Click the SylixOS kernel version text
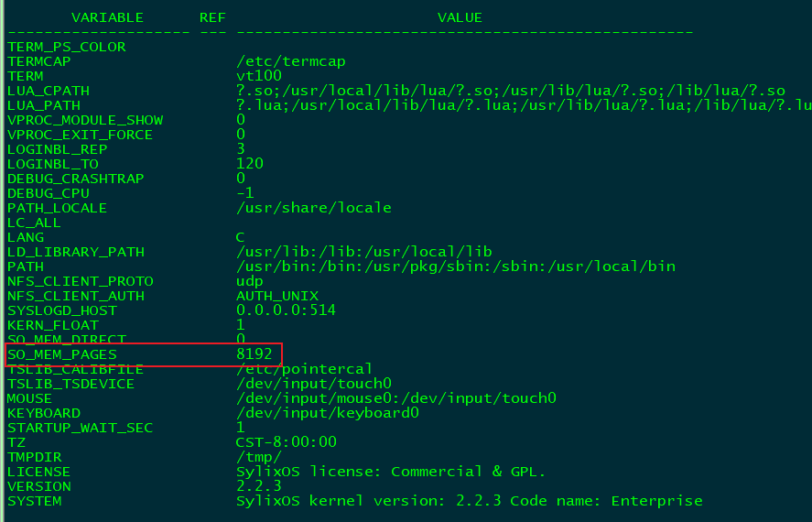The image size is (812, 522). pos(470,501)
